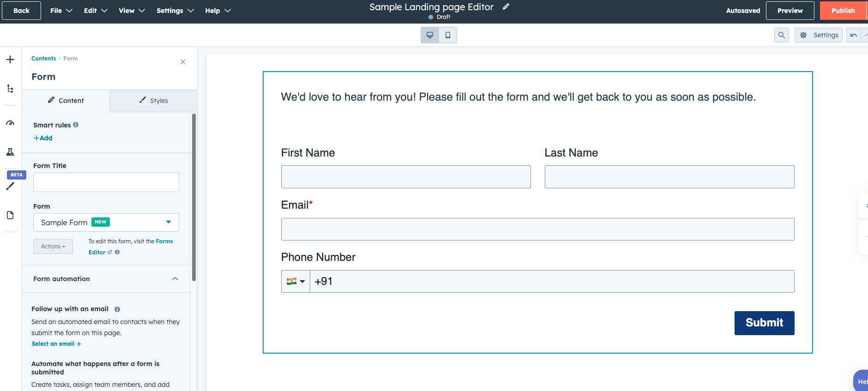Collapse the Form automation section

(x=175, y=279)
